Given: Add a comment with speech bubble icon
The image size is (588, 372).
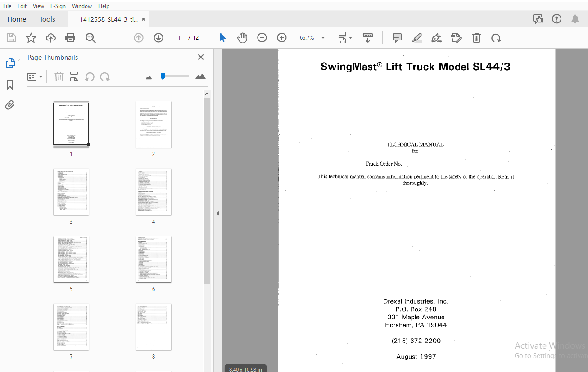Looking at the screenshot, I should click(x=397, y=38).
